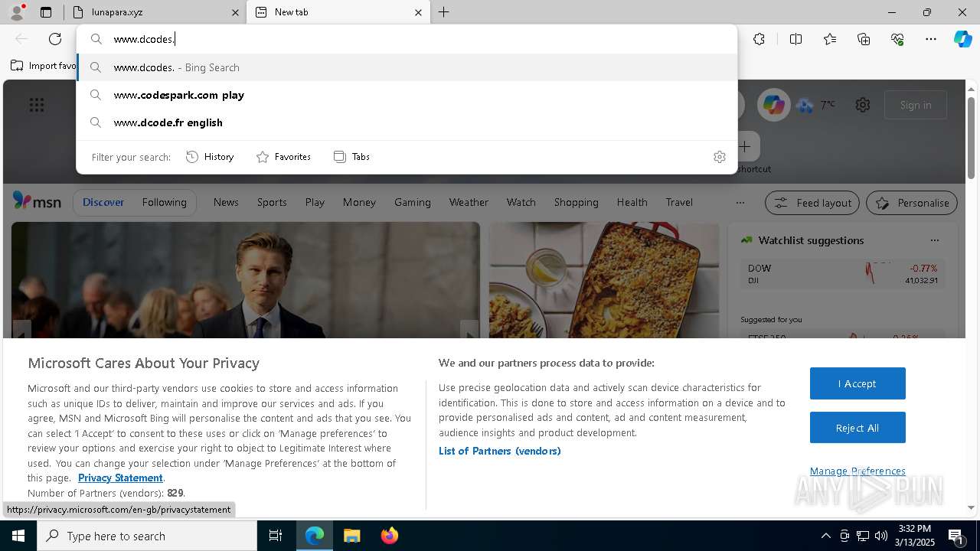Refresh the page with reload icon
980x551 pixels.
pyautogui.click(x=55, y=39)
